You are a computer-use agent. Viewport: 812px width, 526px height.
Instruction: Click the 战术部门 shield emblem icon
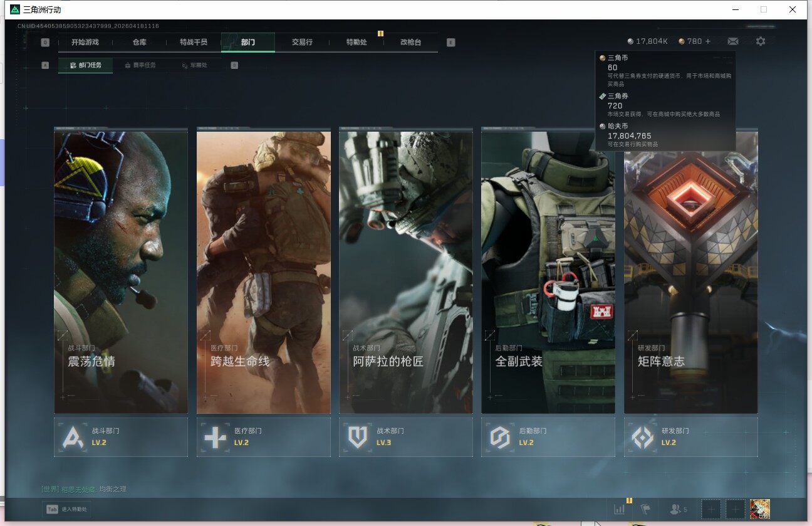(x=358, y=437)
